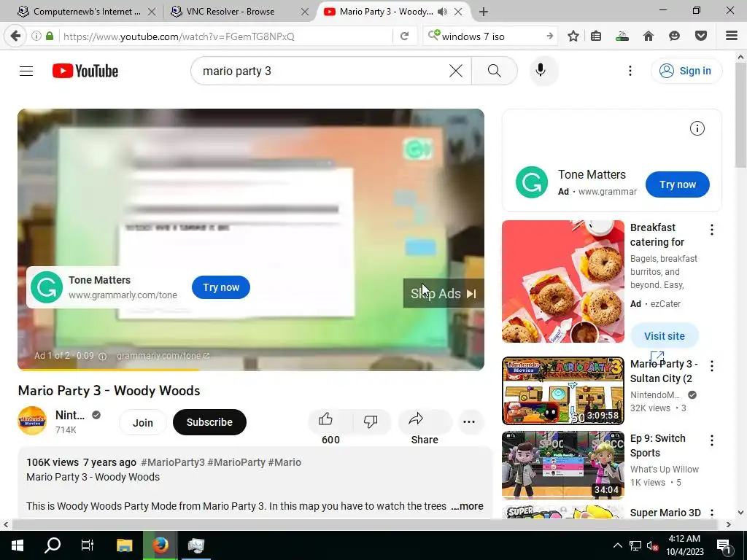This screenshot has width=747, height=560.
Task: Open options for Sultan City video
Action: [712, 366]
